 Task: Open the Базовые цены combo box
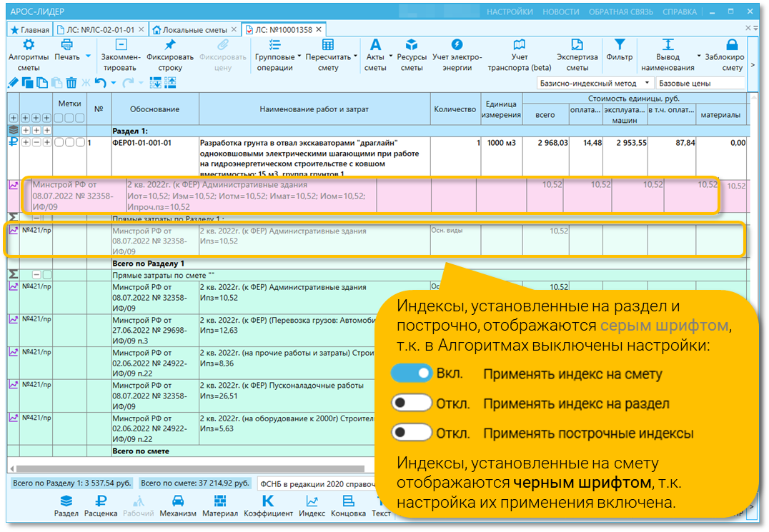click(700, 84)
